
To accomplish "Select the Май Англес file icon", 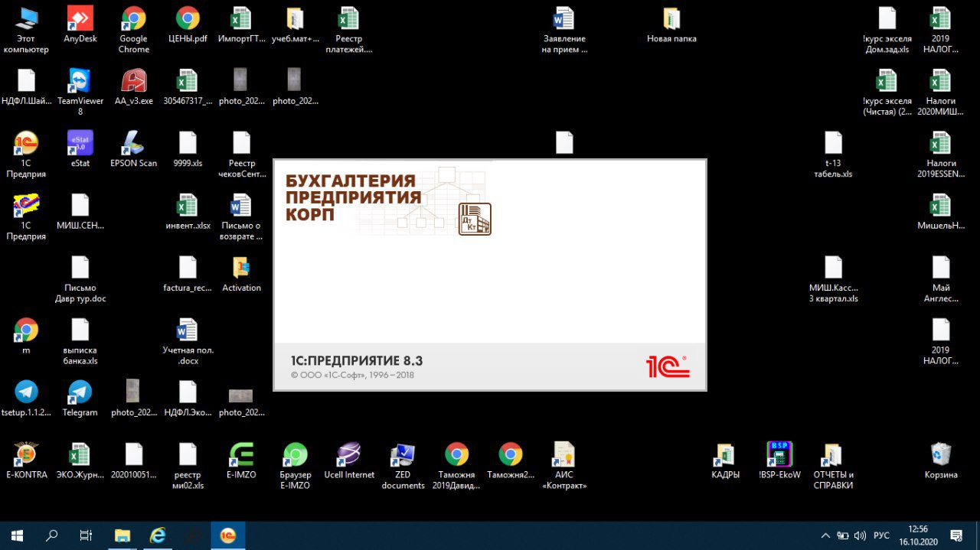I will pos(941,279).
